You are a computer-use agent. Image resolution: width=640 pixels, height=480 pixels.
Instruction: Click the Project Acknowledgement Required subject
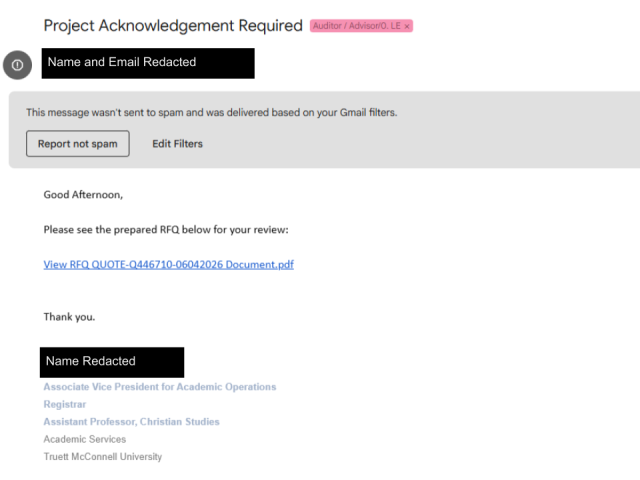click(173, 25)
